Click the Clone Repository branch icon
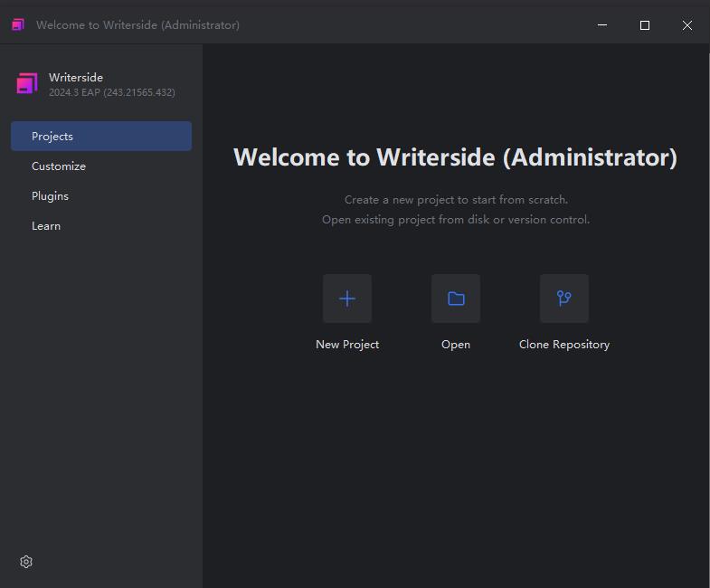The height and width of the screenshot is (588, 710). (564, 299)
